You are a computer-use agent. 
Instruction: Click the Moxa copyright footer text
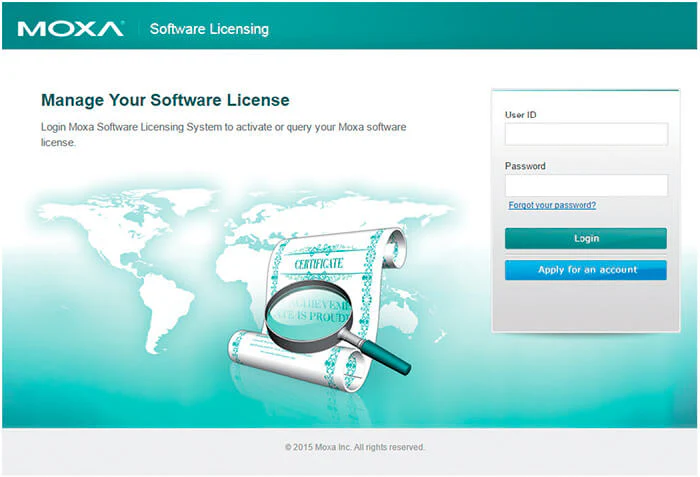(355, 447)
